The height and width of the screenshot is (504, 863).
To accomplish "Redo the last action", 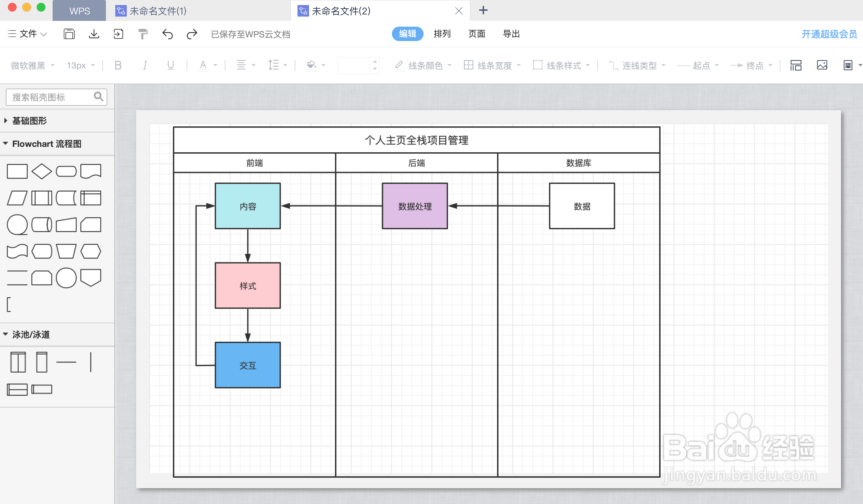I will pos(192,34).
